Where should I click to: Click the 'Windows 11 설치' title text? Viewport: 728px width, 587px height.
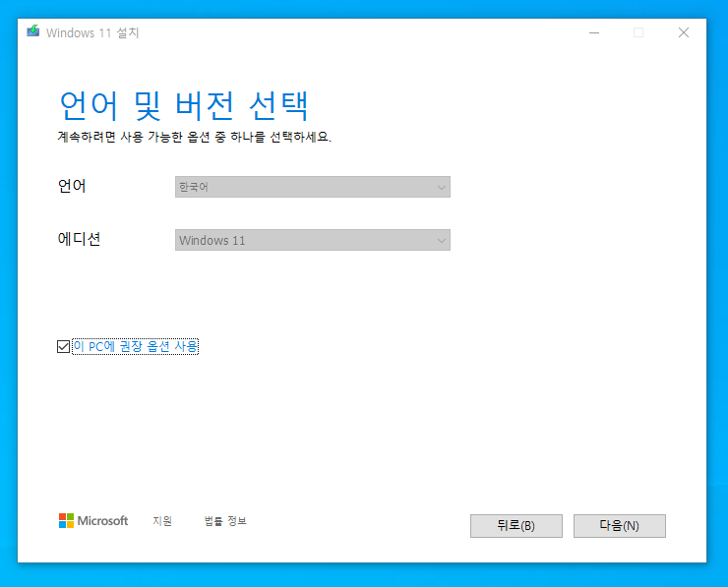coord(92,33)
